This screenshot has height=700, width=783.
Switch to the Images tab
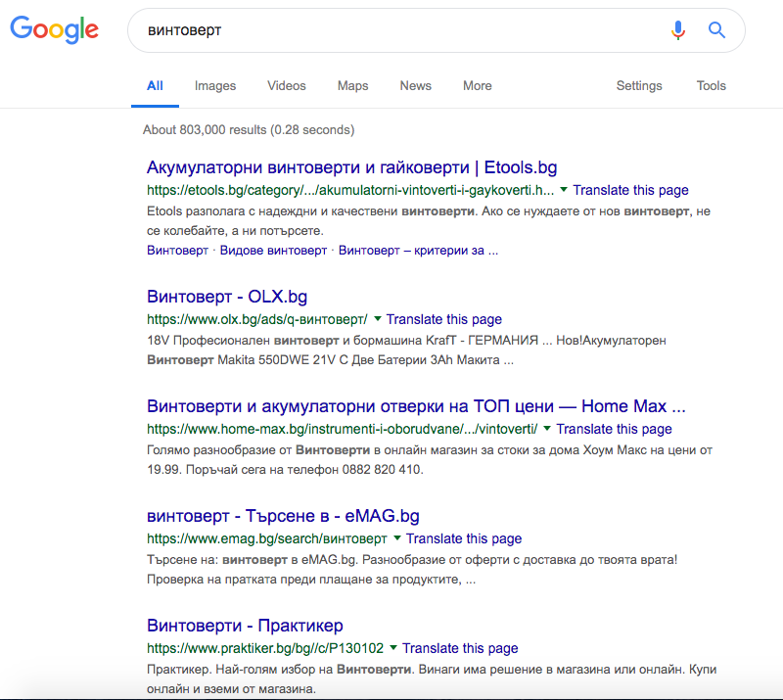215,86
